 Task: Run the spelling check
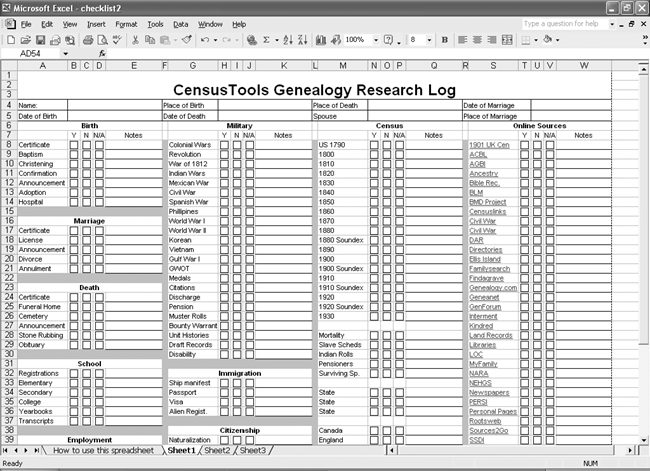pos(117,40)
